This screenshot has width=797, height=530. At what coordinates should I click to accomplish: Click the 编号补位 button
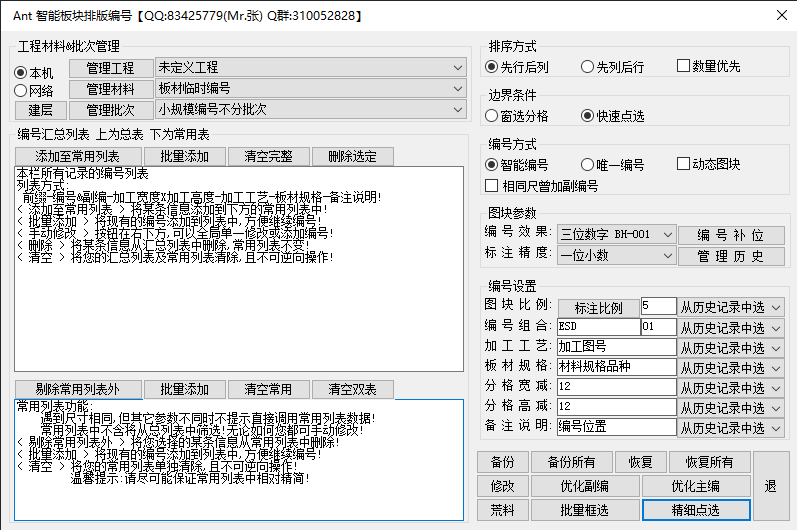(729, 235)
